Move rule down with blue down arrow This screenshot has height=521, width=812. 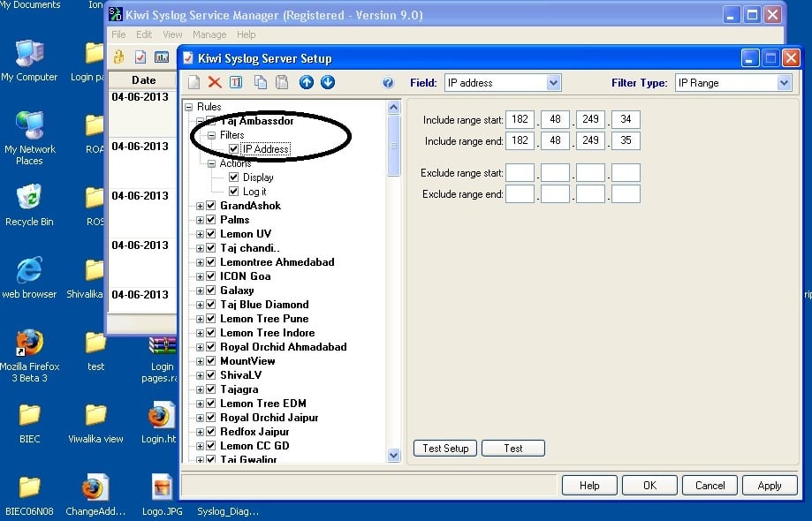click(328, 82)
